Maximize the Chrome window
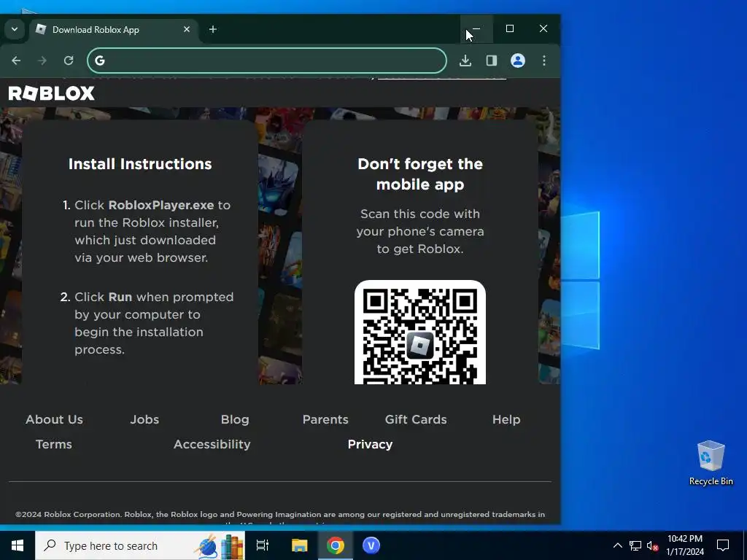 [510, 29]
